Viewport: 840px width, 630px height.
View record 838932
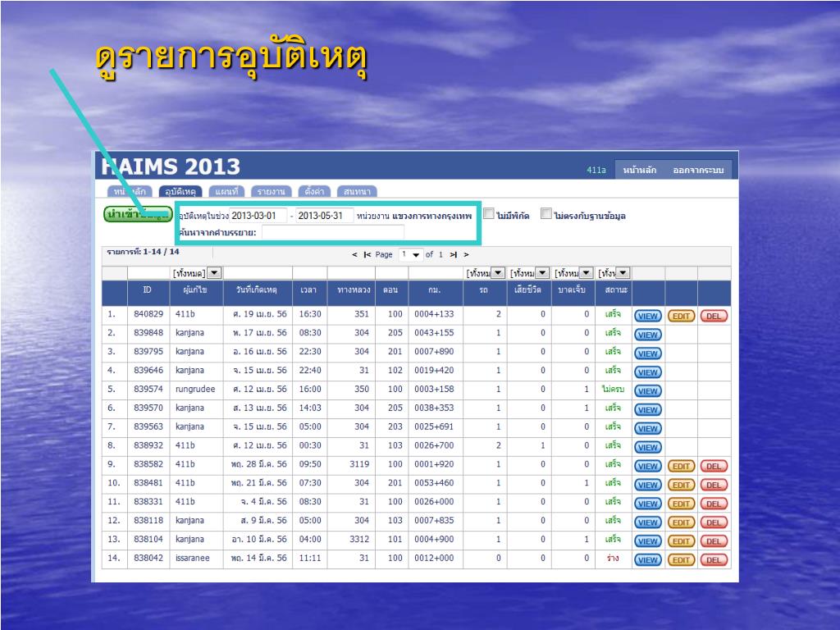[648, 447]
